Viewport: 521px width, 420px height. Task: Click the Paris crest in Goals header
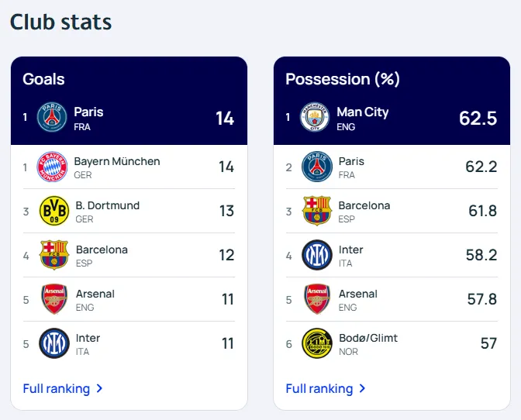(52, 118)
